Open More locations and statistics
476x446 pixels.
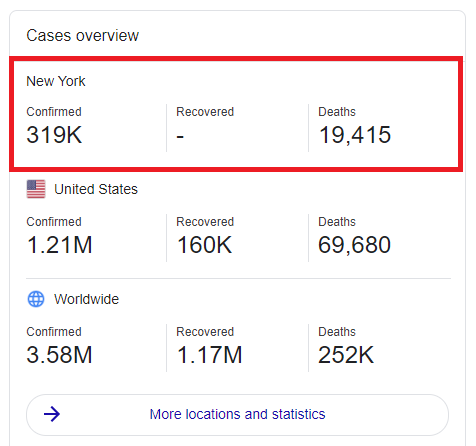[x=237, y=414]
